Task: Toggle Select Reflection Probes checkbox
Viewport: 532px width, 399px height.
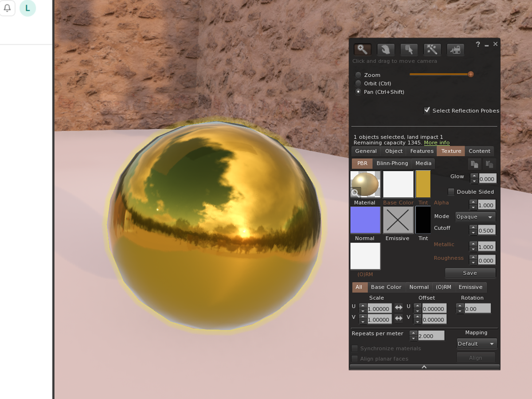Action: (x=427, y=110)
